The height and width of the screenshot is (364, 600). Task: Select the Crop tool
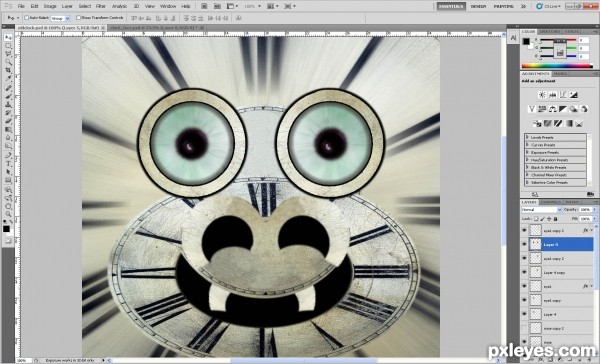click(x=8, y=71)
